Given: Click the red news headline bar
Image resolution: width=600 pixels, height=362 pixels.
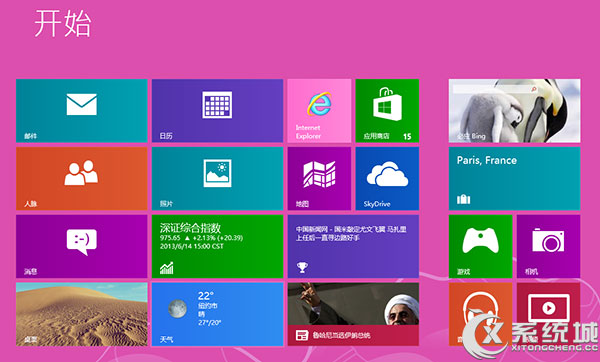Looking at the screenshot, I should coord(353,336).
